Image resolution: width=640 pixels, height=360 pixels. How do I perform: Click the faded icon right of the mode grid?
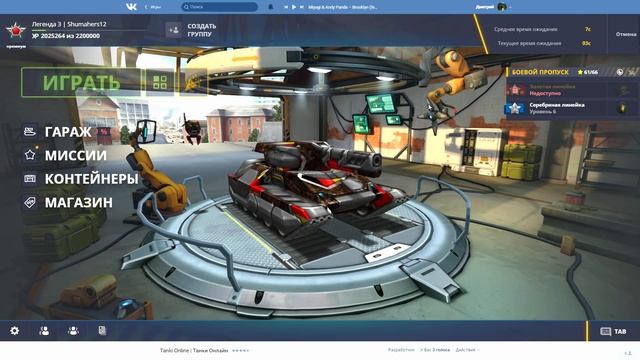(x=193, y=82)
